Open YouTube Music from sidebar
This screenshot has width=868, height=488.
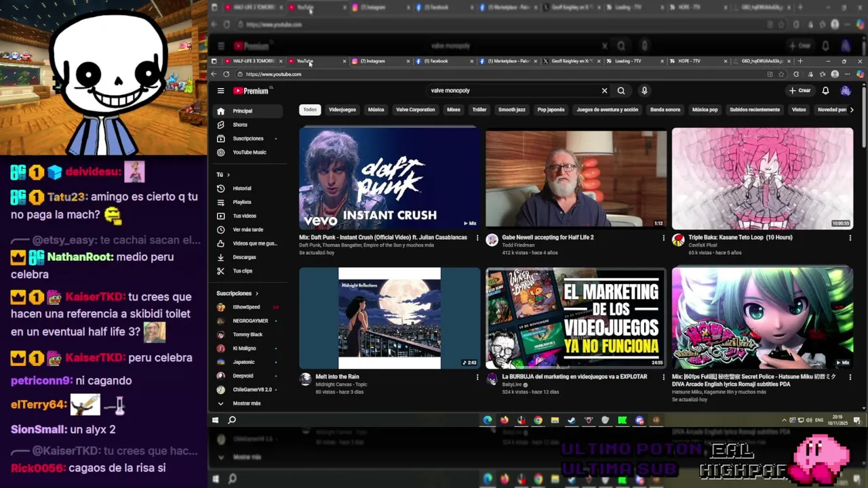click(247, 152)
